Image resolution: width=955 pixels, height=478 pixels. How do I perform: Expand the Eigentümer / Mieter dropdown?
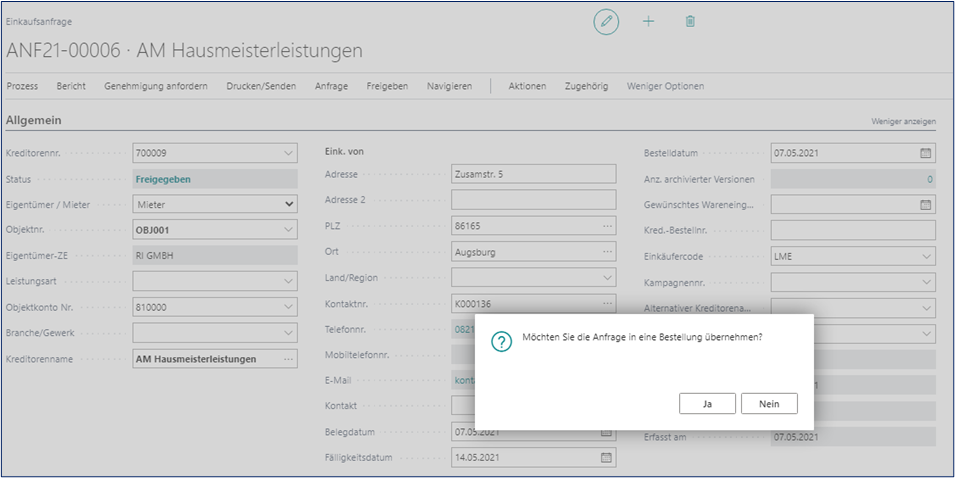pyautogui.click(x=289, y=205)
